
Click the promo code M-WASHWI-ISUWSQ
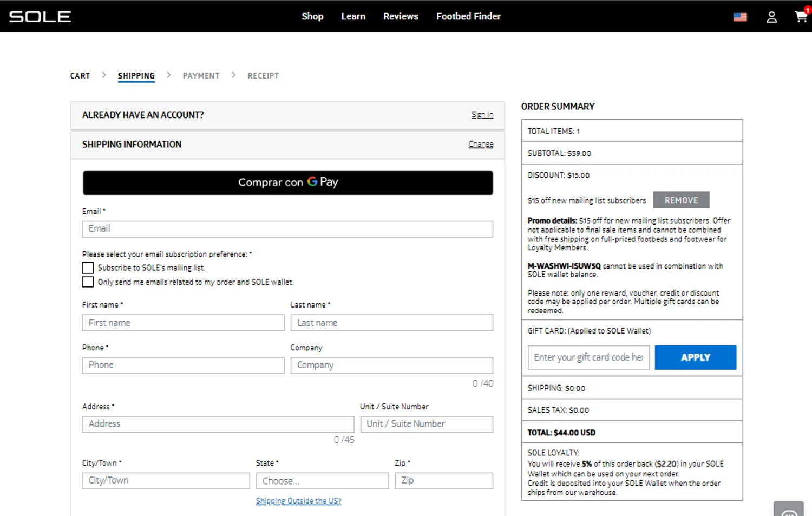pyautogui.click(x=564, y=266)
